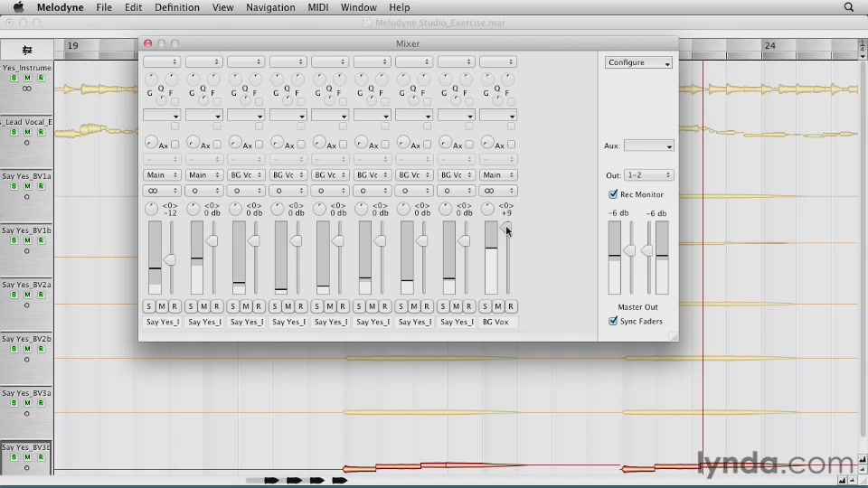
Task: Mute the Say Yes_BV1a track
Action: 27,186
